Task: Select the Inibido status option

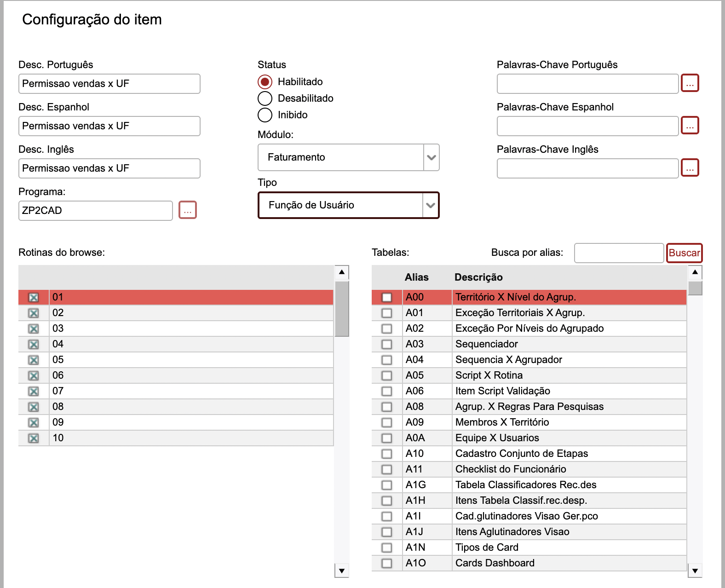Action: (x=265, y=115)
